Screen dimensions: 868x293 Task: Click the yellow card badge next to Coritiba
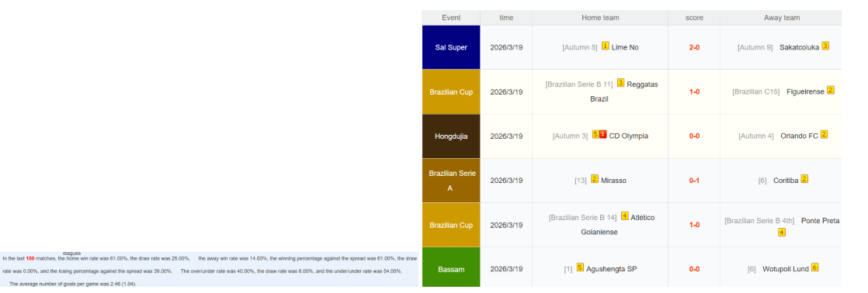pos(804,178)
